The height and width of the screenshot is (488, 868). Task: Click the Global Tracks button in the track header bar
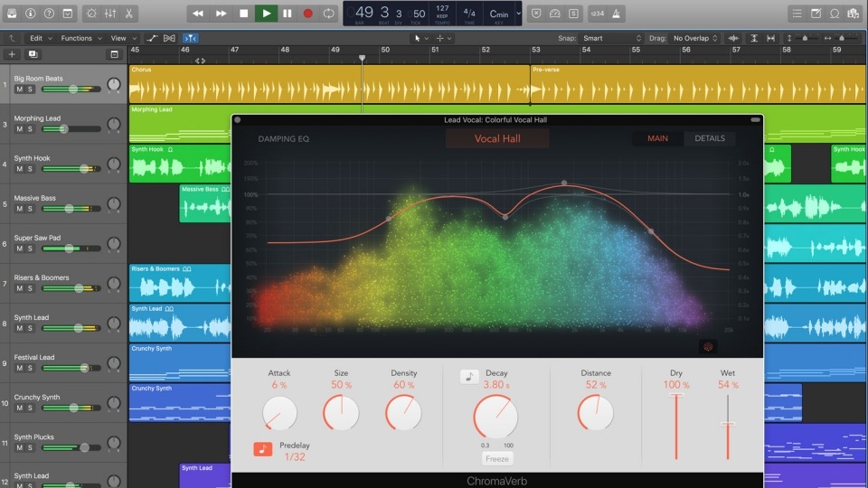[114, 54]
